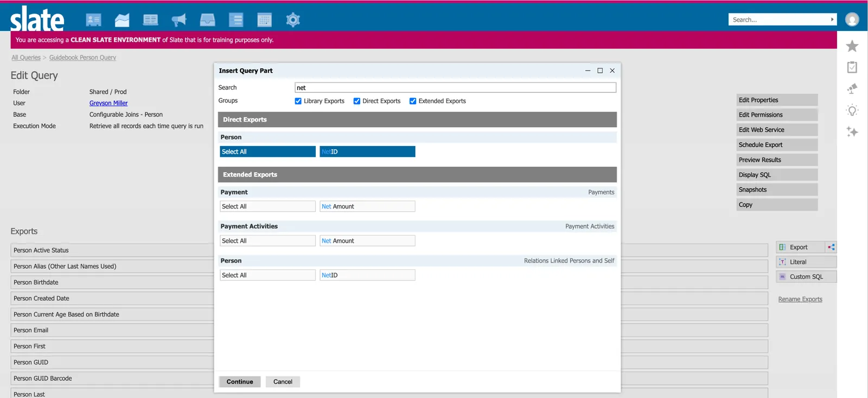
Task: Open the inbox tray icon
Action: [207, 20]
